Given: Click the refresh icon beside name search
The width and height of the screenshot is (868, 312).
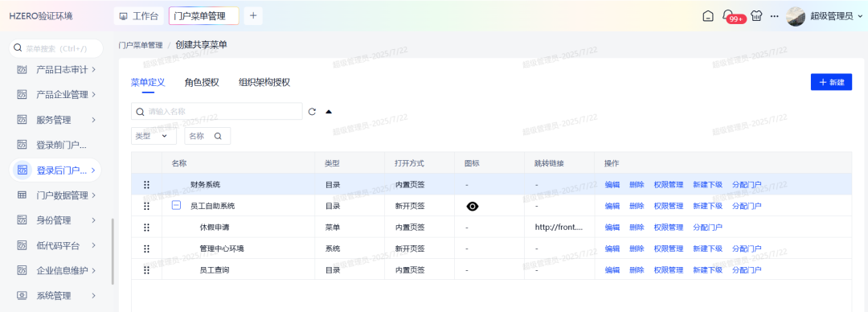Looking at the screenshot, I should 312,112.
